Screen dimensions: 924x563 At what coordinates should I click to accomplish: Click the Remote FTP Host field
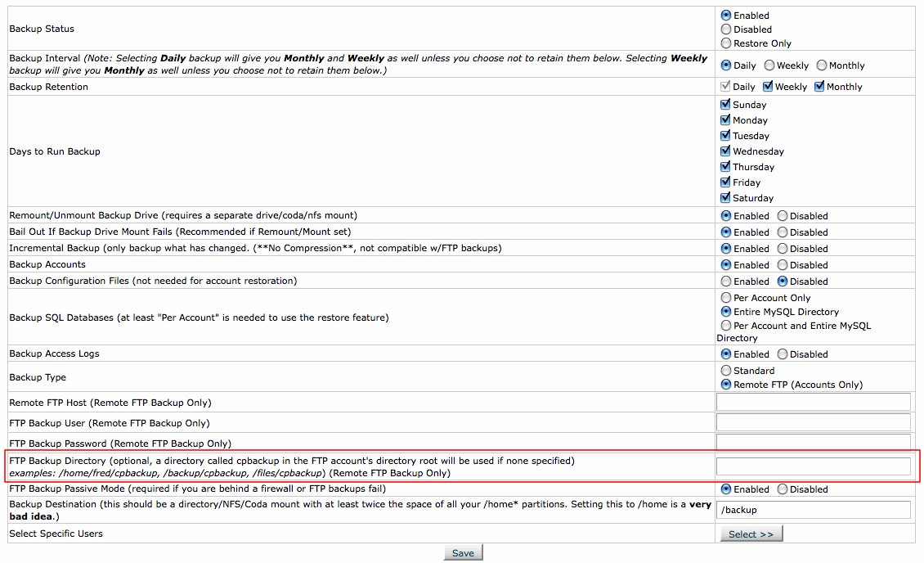pyautogui.click(x=813, y=402)
